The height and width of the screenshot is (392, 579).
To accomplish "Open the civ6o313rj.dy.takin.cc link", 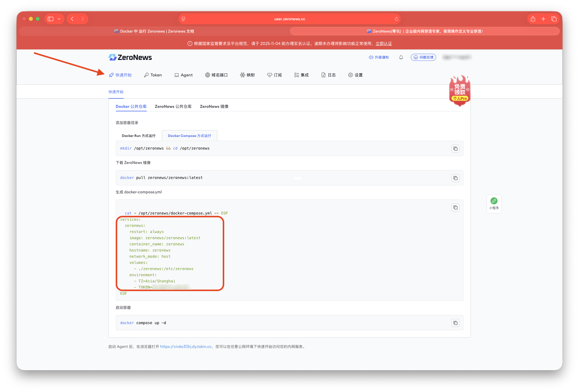I will pos(186,346).
